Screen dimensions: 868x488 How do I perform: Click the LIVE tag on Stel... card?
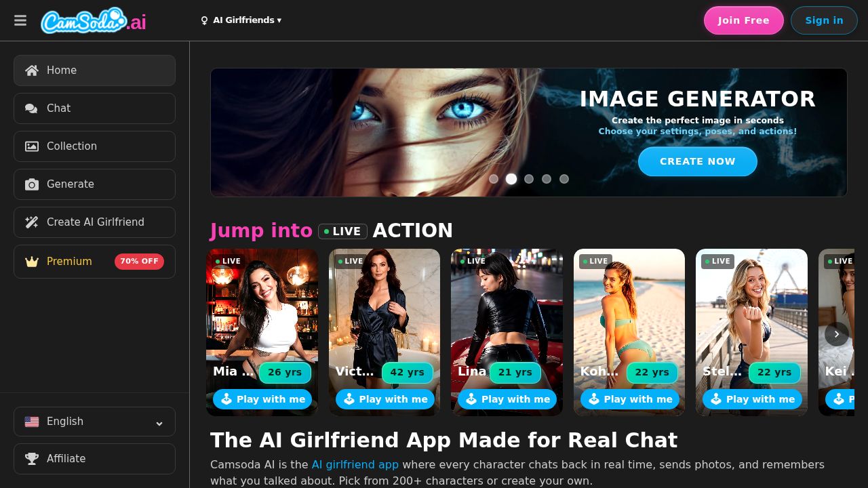click(x=717, y=261)
